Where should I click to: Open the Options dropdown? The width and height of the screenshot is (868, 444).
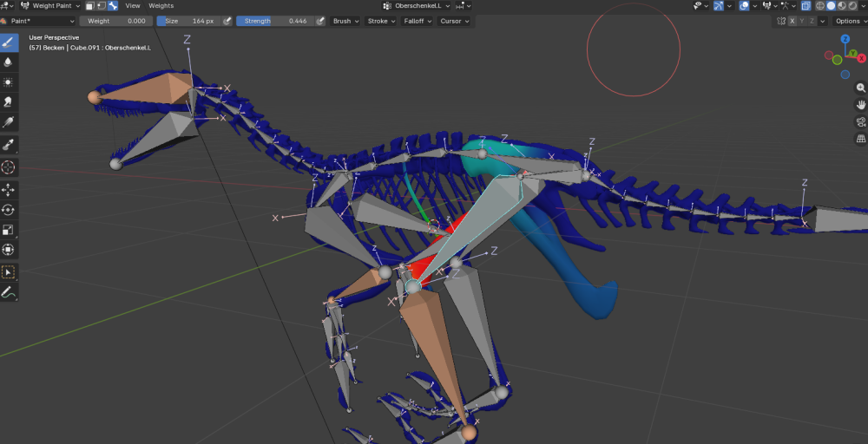tap(851, 21)
